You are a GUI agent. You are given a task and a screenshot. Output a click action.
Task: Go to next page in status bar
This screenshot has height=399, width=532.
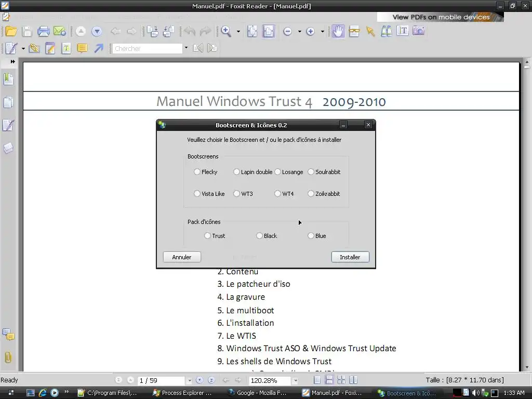pos(199,380)
